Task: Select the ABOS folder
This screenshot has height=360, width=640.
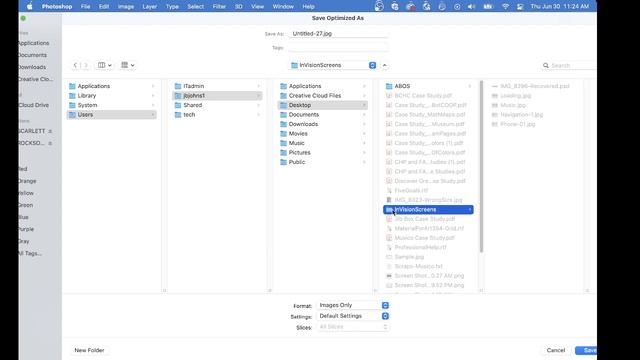Action: pyautogui.click(x=428, y=86)
